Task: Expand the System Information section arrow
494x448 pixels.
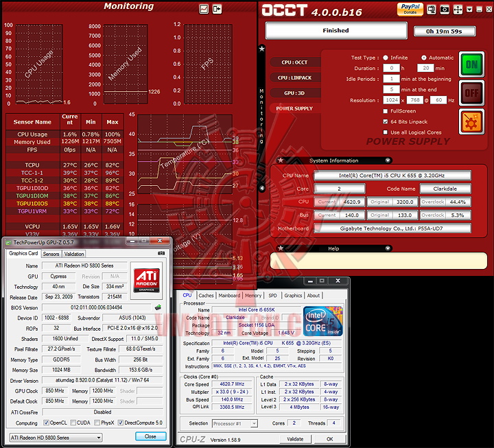Action: 388,161
